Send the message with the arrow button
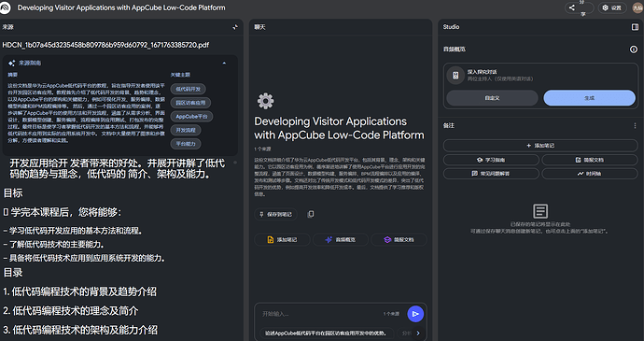The image size is (644, 341). click(415, 314)
